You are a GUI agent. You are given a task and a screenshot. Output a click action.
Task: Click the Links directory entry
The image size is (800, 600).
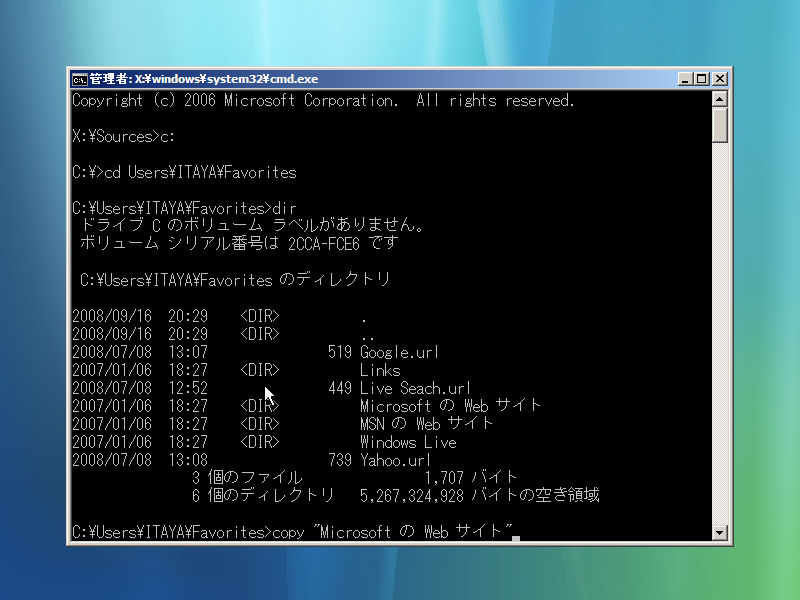pyautogui.click(x=380, y=370)
